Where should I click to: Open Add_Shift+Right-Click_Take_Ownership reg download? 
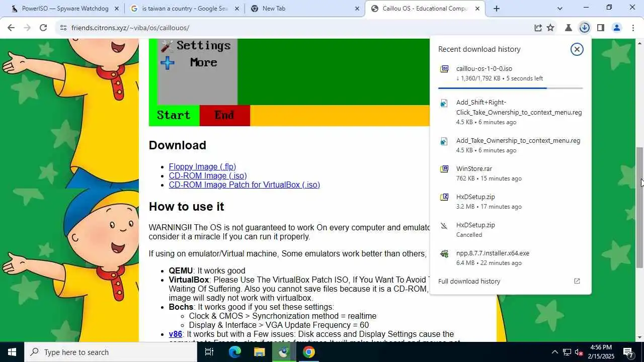510,112
